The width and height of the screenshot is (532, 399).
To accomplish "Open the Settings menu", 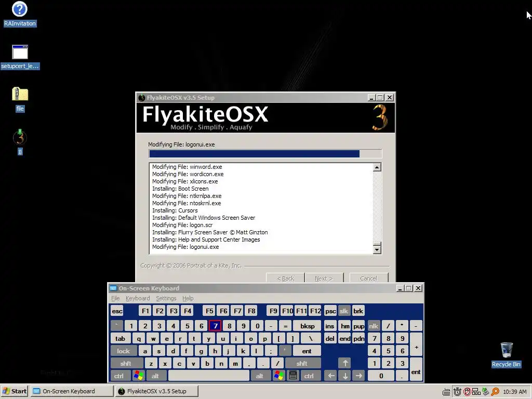I will 166,298.
